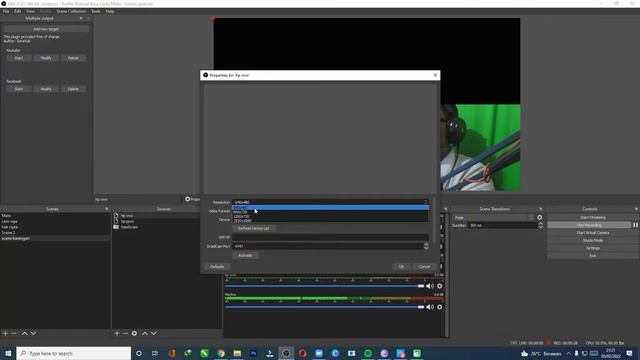The image size is (640, 360).
Task: Open Settings from the Controls panel
Action: (x=592, y=248)
